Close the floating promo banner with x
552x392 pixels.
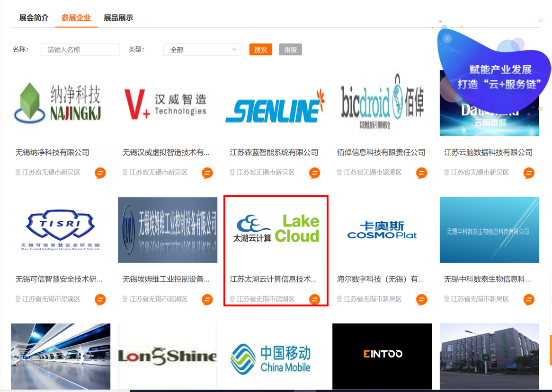(x=447, y=38)
